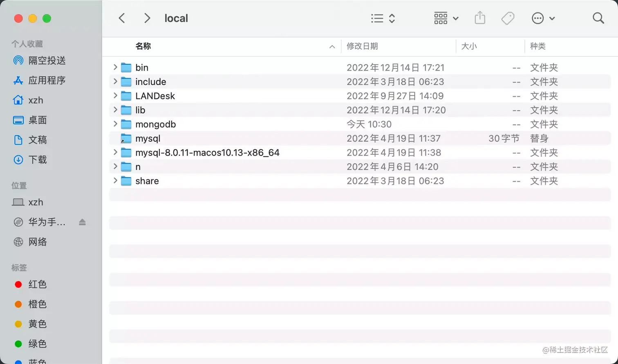Select the n folder icon
This screenshot has width=618, height=364.
coord(126,167)
